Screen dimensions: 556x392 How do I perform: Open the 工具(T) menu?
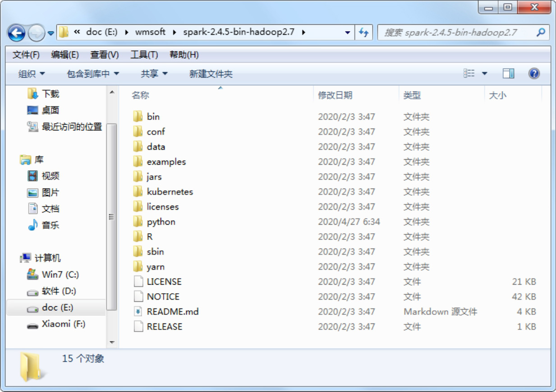click(144, 55)
